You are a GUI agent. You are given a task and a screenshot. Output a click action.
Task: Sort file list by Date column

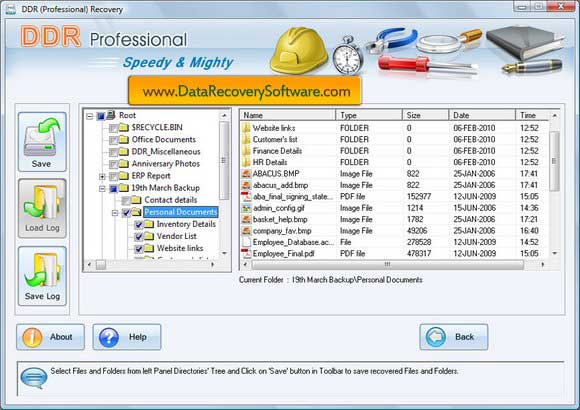(482, 115)
